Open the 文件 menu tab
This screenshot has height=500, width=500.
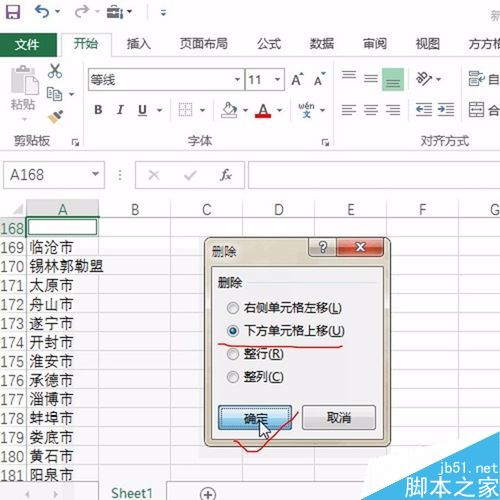(28, 44)
